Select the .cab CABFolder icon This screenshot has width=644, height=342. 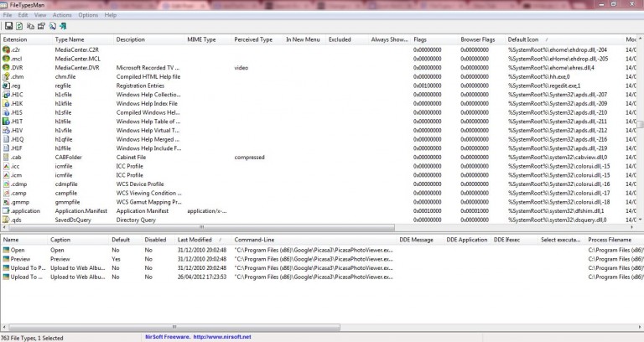click(x=7, y=157)
